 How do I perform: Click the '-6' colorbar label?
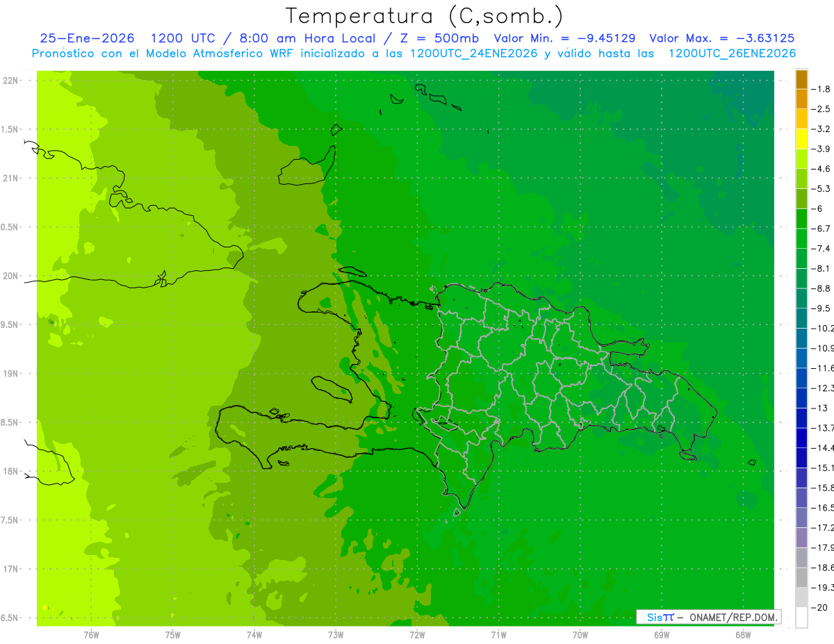[818, 208]
